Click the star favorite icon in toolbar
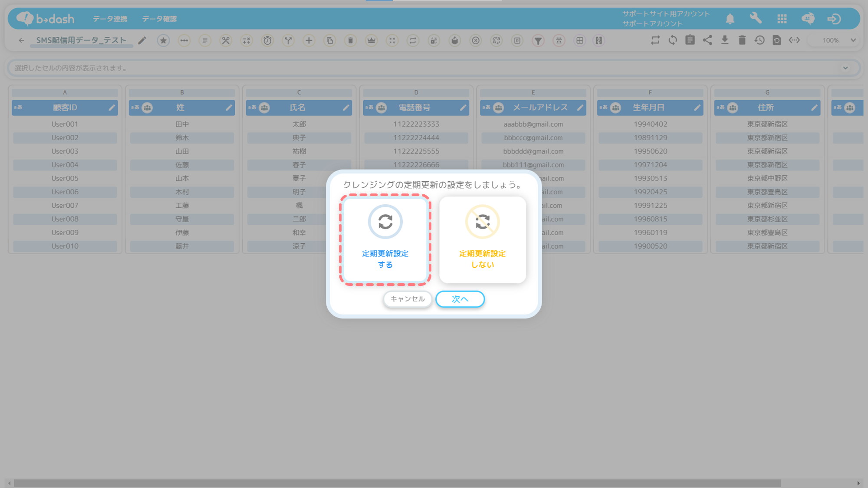The image size is (868, 488). tap(163, 40)
